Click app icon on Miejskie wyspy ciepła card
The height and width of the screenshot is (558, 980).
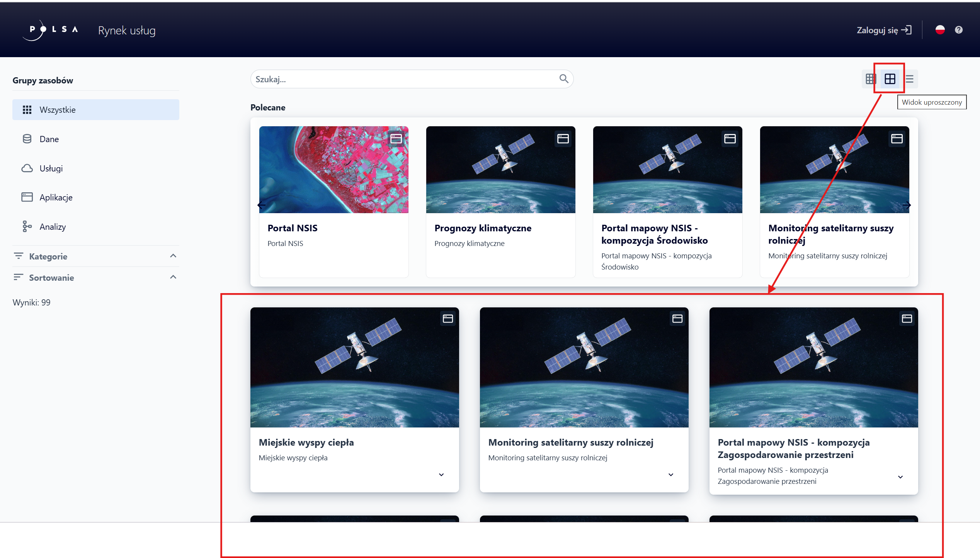coord(447,319)
